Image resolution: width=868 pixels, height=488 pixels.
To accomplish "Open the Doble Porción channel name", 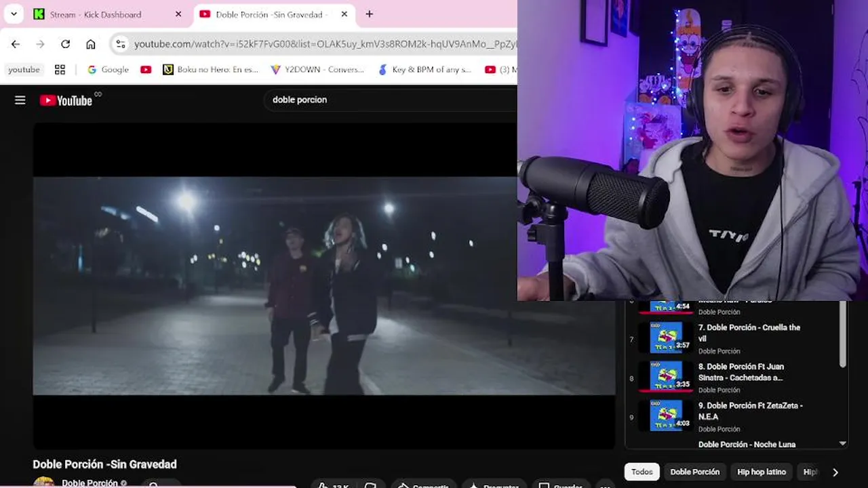I will coord(90,483).
